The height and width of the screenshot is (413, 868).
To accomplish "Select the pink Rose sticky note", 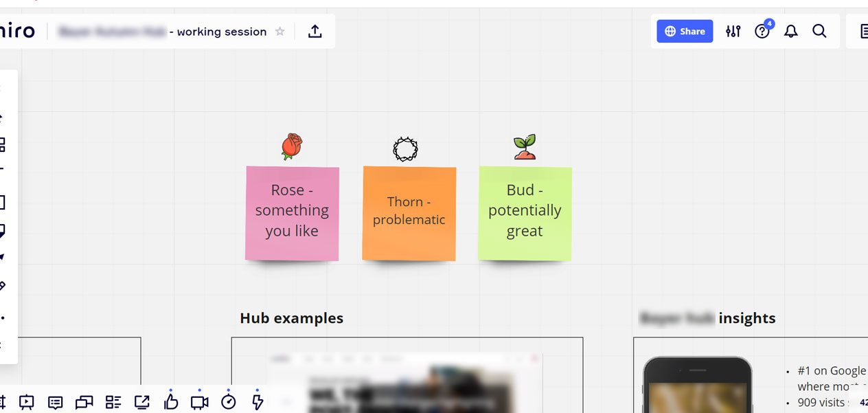I will [x=292, y=213].
